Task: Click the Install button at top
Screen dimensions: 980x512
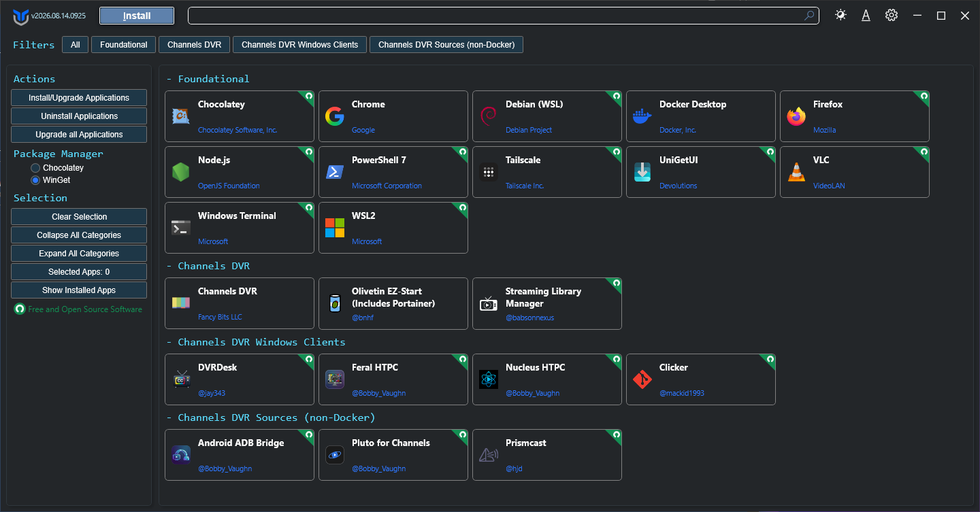Action: point(137,16)
